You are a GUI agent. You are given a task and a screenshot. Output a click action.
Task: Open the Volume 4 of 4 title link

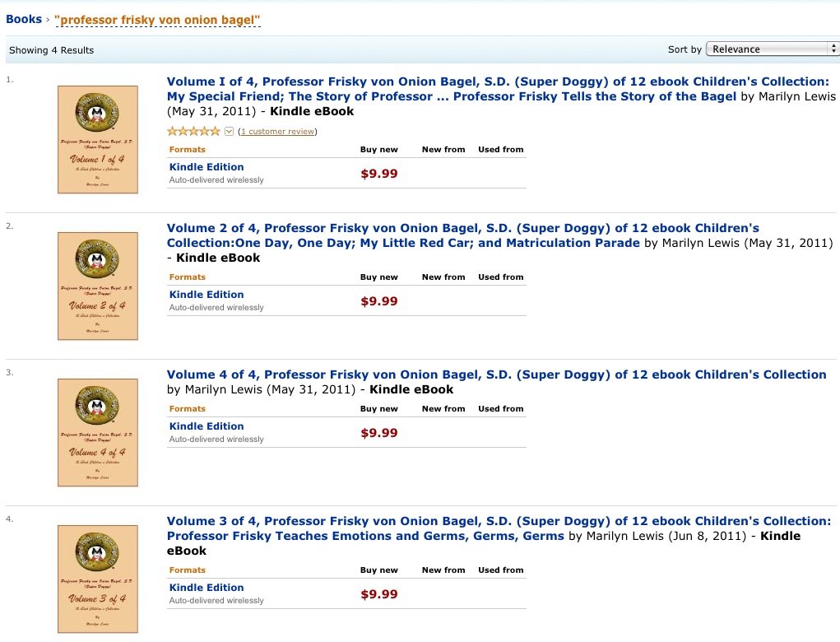[x=497, y=374]
